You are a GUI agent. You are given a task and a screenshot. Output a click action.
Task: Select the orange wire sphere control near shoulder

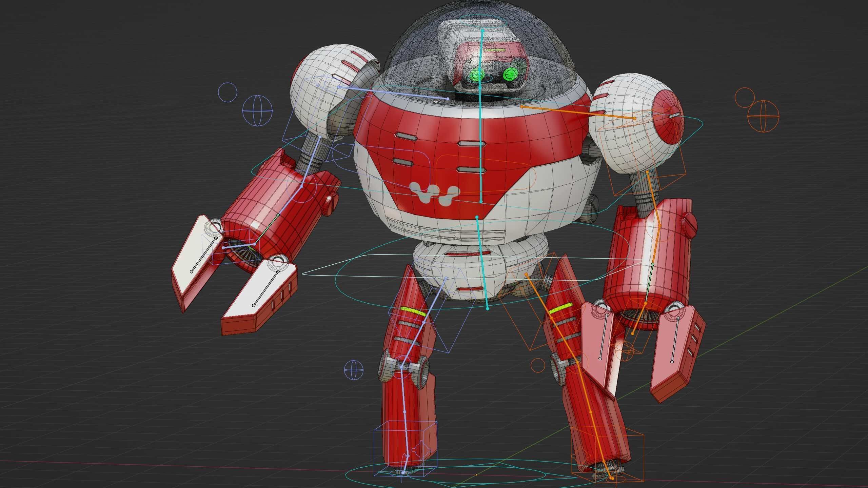pyautogui.click(x=763, y=116)
